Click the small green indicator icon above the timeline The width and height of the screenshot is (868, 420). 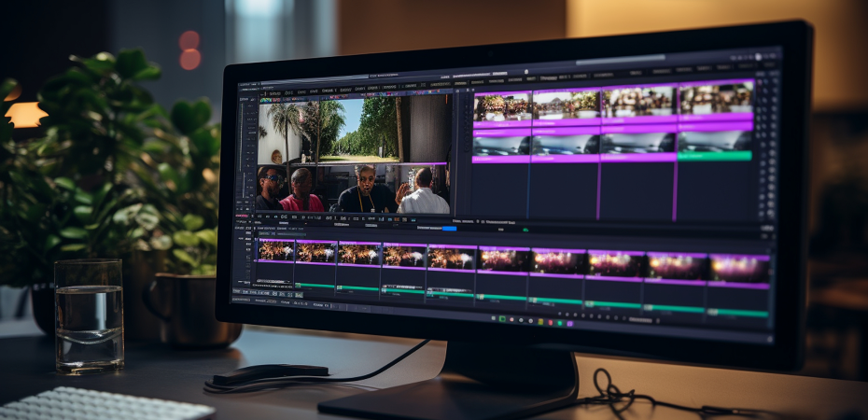[525, 229]
